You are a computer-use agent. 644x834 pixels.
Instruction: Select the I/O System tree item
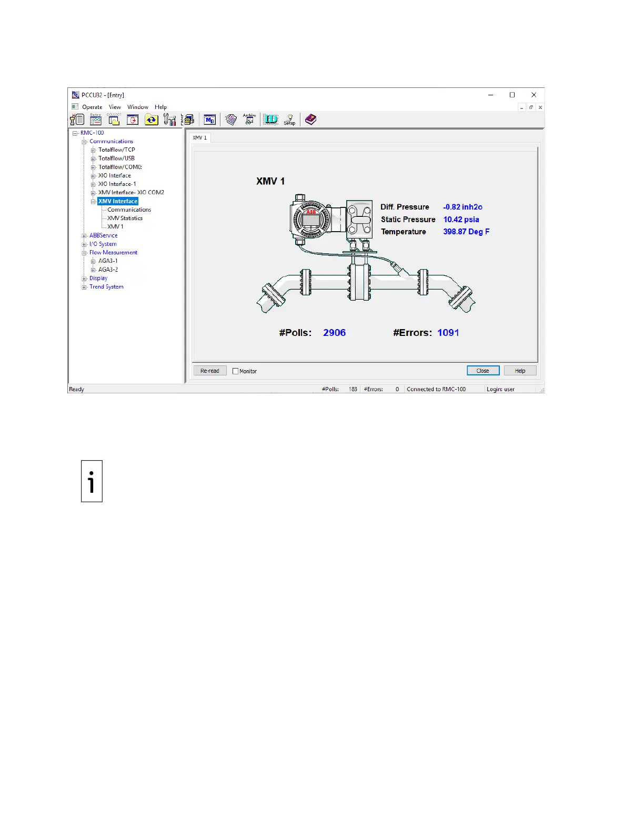pos(103,244)
